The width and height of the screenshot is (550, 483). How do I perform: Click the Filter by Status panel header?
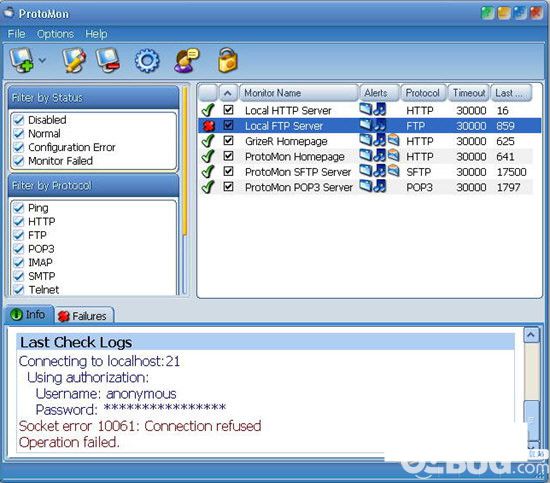[93, 98]
